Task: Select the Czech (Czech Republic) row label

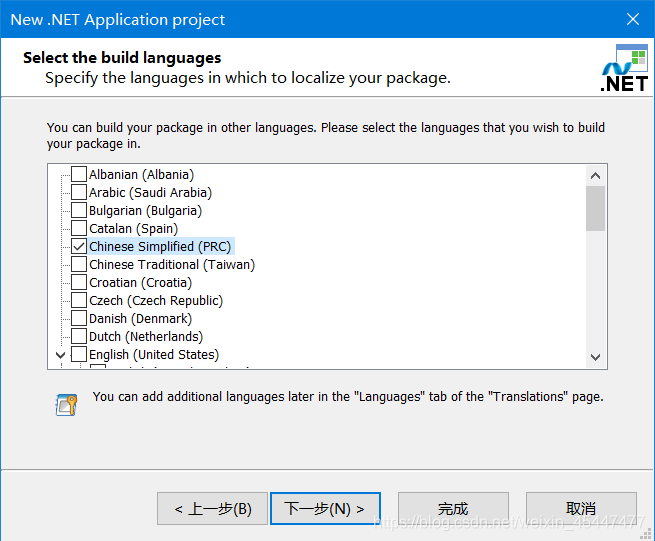Action: 156,300
